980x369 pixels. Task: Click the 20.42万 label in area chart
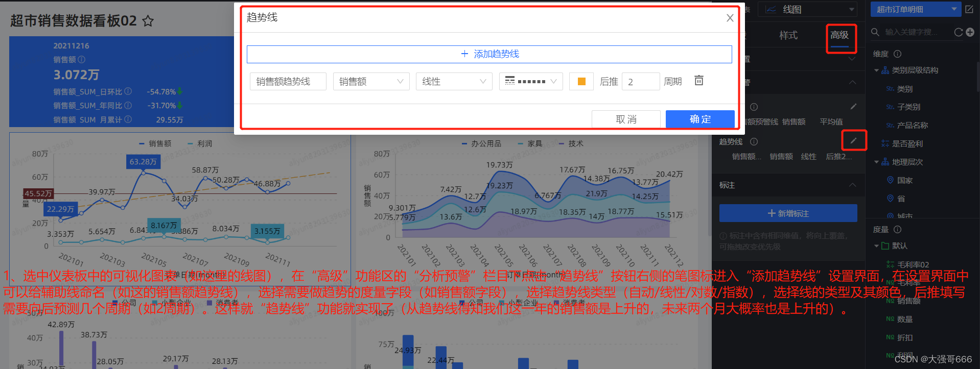point(669,175)
